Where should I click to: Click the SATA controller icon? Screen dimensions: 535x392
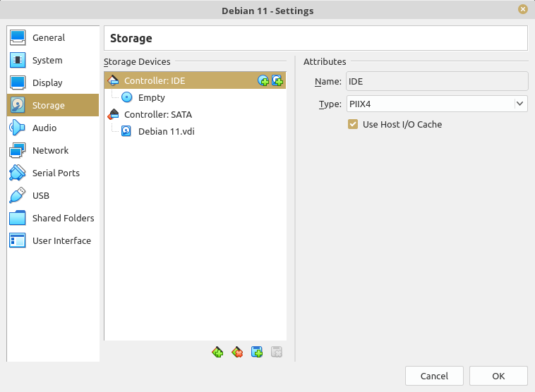point(113,114)
